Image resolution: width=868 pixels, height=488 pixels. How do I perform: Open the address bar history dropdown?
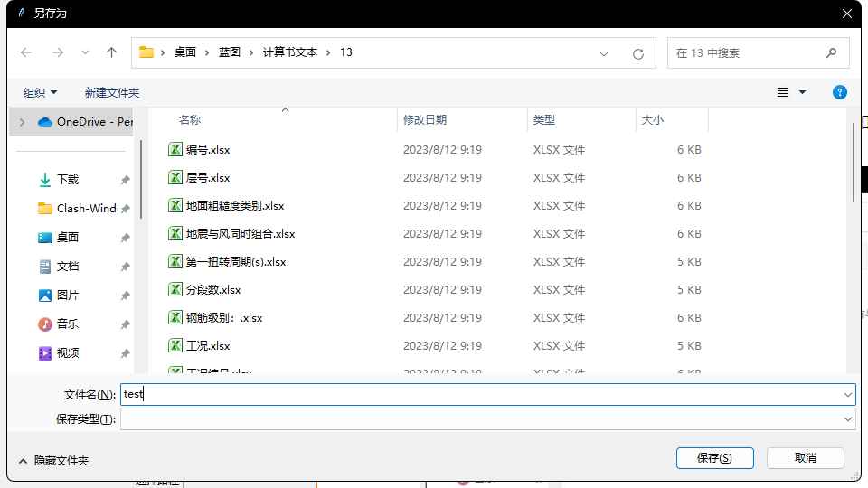(x=604, y=53)
